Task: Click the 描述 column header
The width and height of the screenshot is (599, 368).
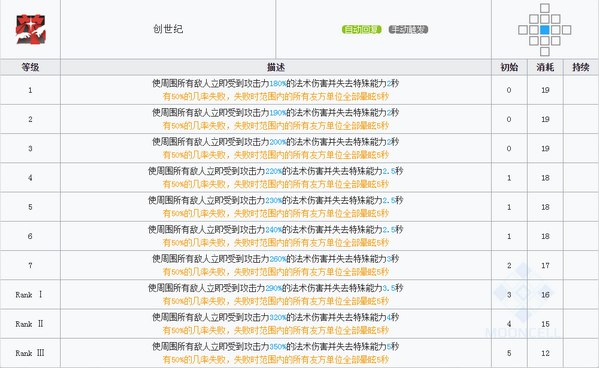Action: (x=276, y=67)
